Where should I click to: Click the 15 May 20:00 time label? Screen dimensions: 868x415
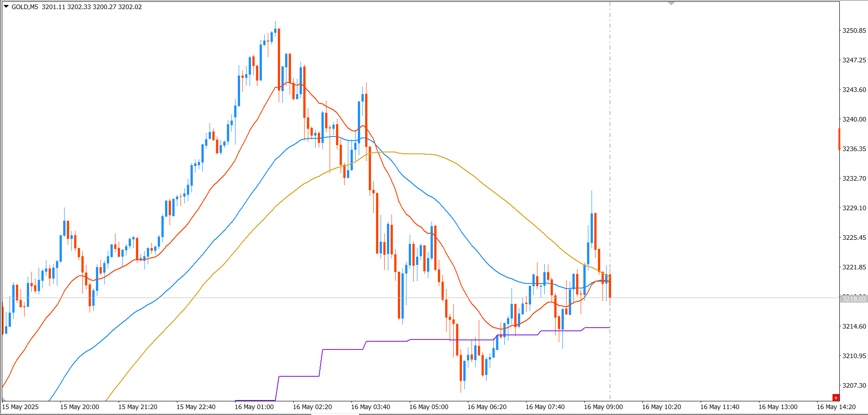click(x=80, y=407)
